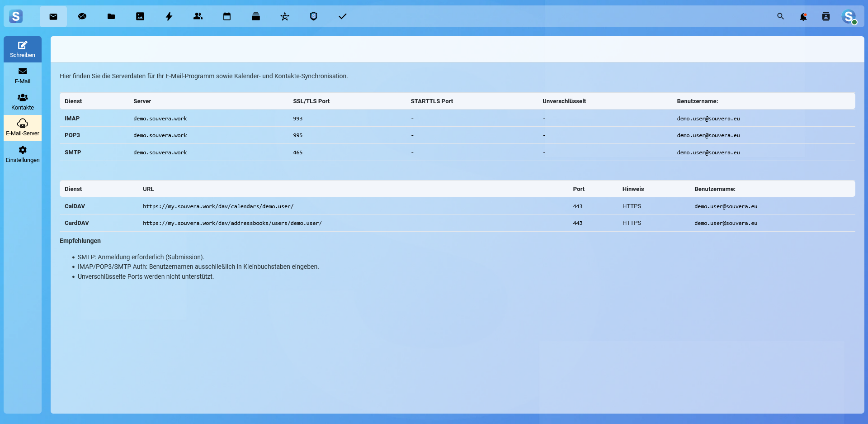The width and height of the screenshot is (868, 424).
Task: Open the contacts menu beside the bell
Action: point(826,17)
